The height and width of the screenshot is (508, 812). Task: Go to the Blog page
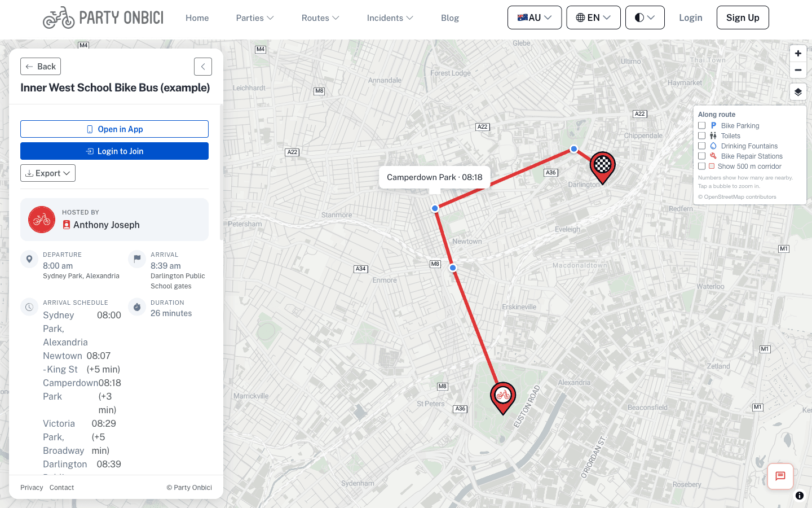pos(449,18)
